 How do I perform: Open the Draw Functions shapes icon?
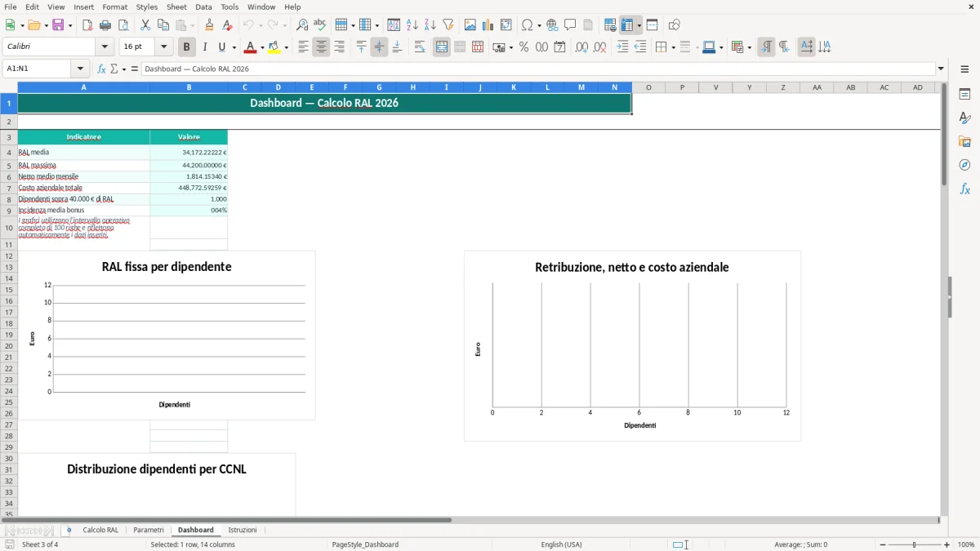(x=675, y=25)
